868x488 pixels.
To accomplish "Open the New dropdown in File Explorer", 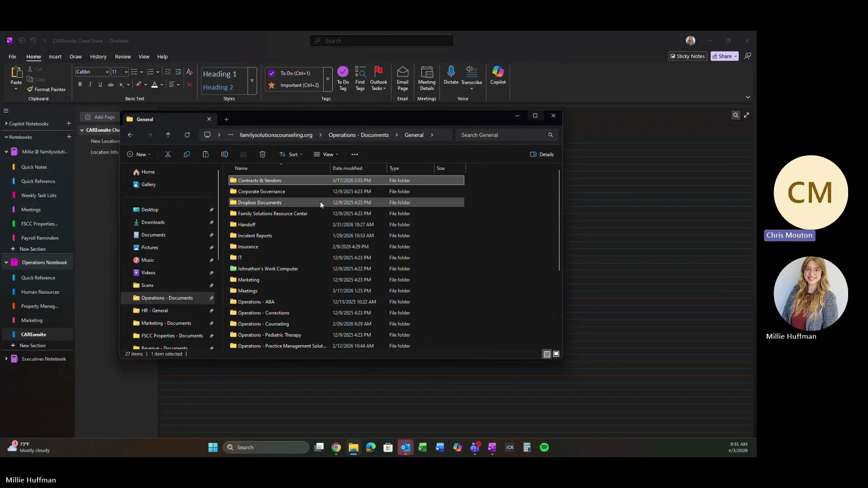I will pyautogui.click(x=139, y=155).
